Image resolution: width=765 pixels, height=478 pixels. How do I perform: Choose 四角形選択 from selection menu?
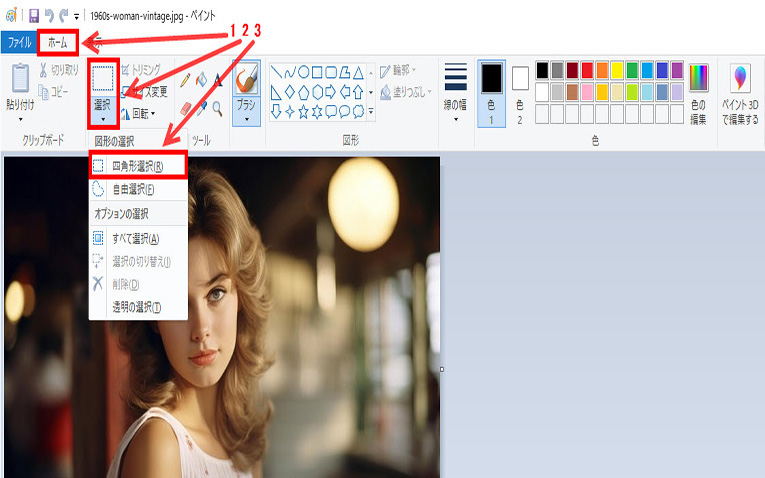coord(137,166)
